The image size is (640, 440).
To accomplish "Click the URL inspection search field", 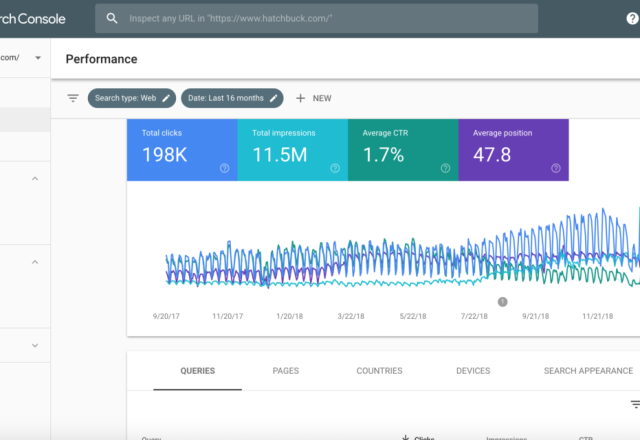I will point(316,18).
